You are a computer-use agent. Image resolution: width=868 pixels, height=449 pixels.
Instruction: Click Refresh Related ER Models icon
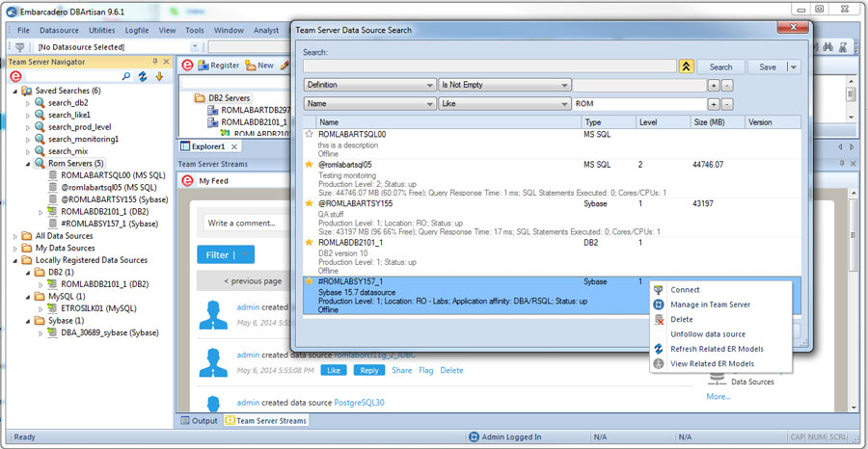click(659, 349)
